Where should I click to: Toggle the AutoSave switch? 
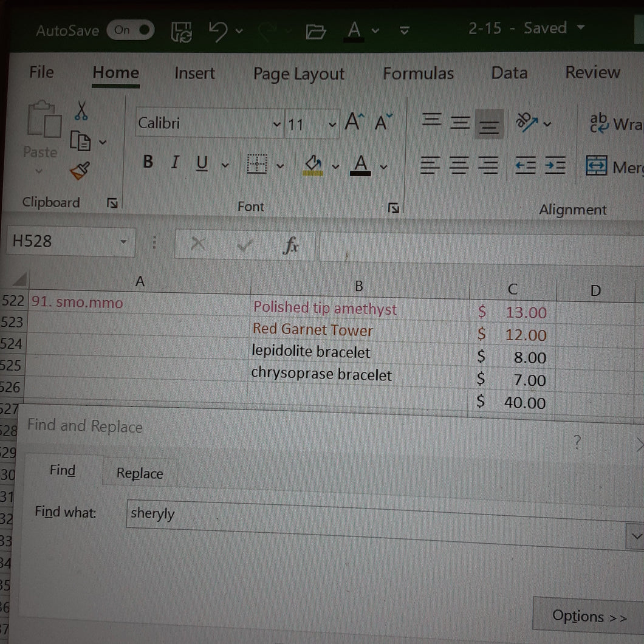click(130, 30)
